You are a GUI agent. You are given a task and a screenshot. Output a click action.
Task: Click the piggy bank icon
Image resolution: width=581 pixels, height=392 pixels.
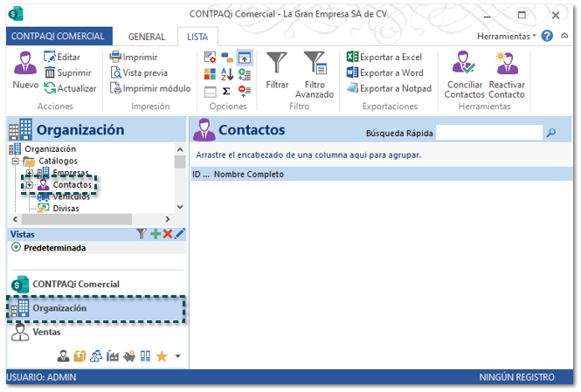[129, 356]
